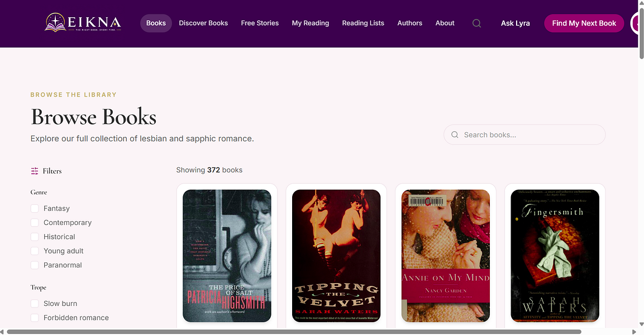Open the Authors page
Viewport: 644px width, 335px height.
click(x=409, y=23)
